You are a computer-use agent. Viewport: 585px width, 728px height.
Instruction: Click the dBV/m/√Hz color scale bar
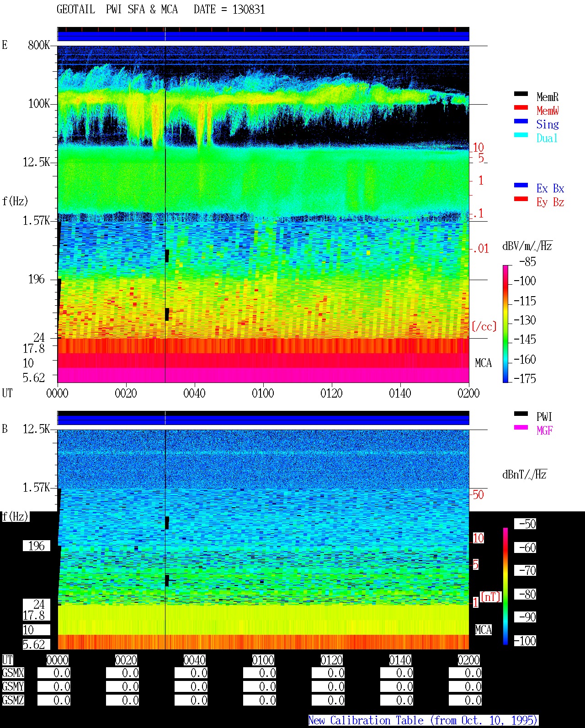click(x=505, y=324)
